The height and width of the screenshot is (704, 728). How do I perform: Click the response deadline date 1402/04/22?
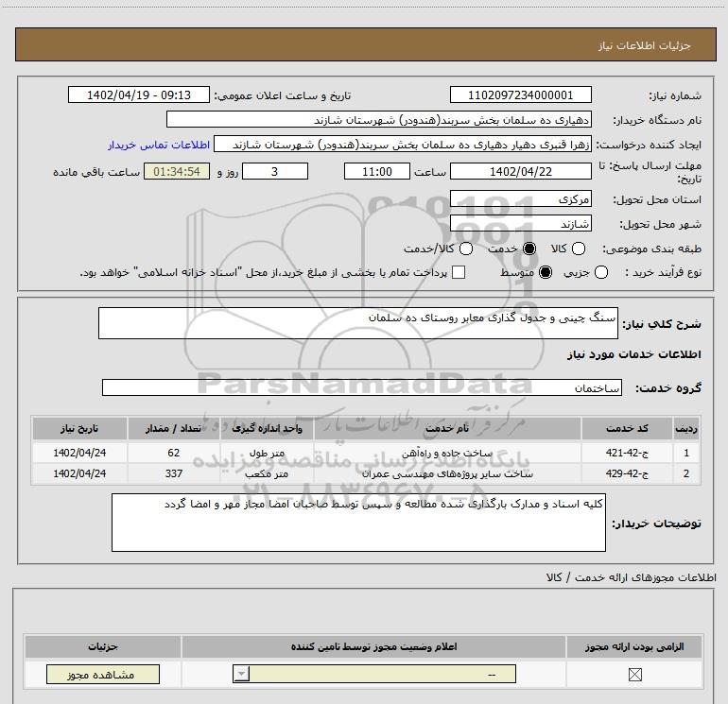[520, 172]
